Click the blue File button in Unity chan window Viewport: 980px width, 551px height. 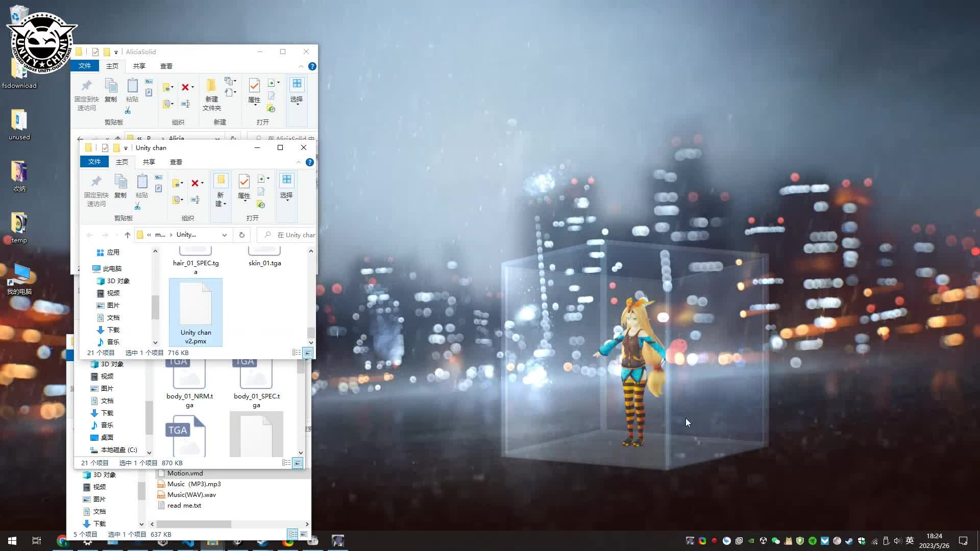[94, 162]
